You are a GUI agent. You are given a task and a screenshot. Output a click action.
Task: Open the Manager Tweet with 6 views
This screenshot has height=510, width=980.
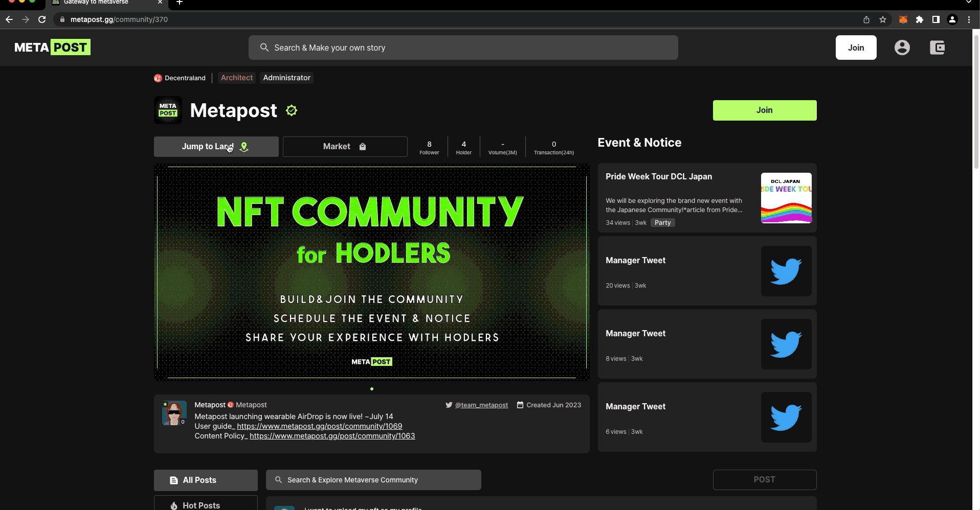click(x=707, y=417)
